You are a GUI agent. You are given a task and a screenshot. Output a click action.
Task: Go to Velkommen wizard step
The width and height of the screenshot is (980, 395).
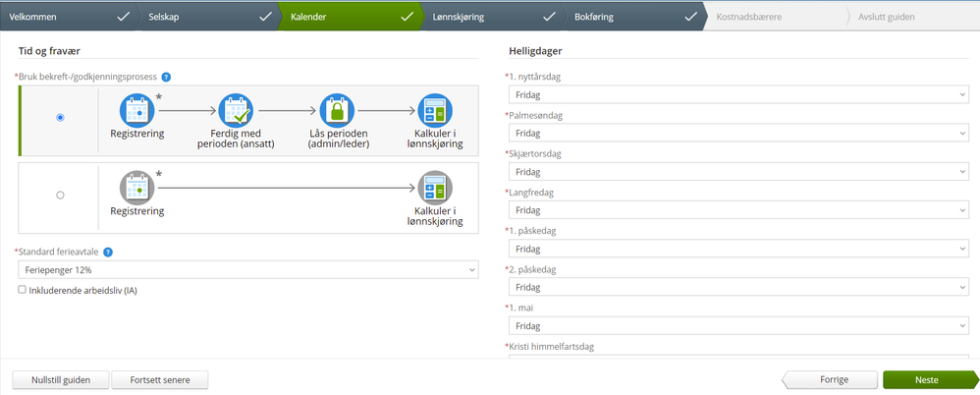point(68,17)
